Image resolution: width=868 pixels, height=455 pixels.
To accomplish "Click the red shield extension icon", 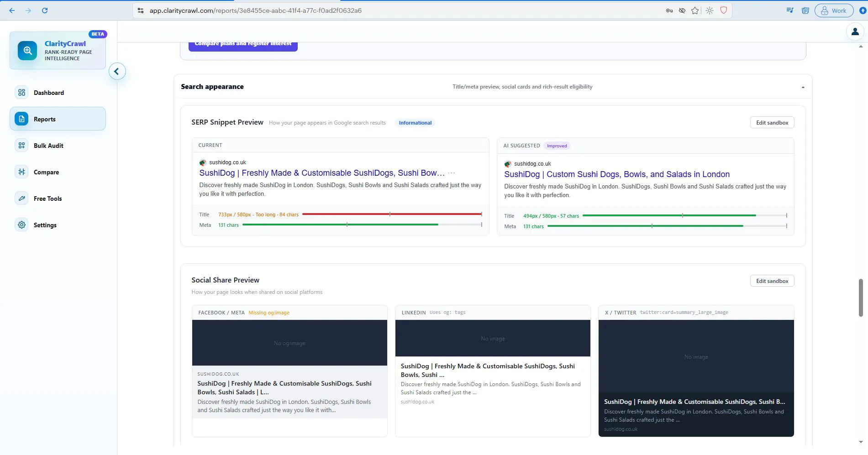I will [x=723, y=10].
